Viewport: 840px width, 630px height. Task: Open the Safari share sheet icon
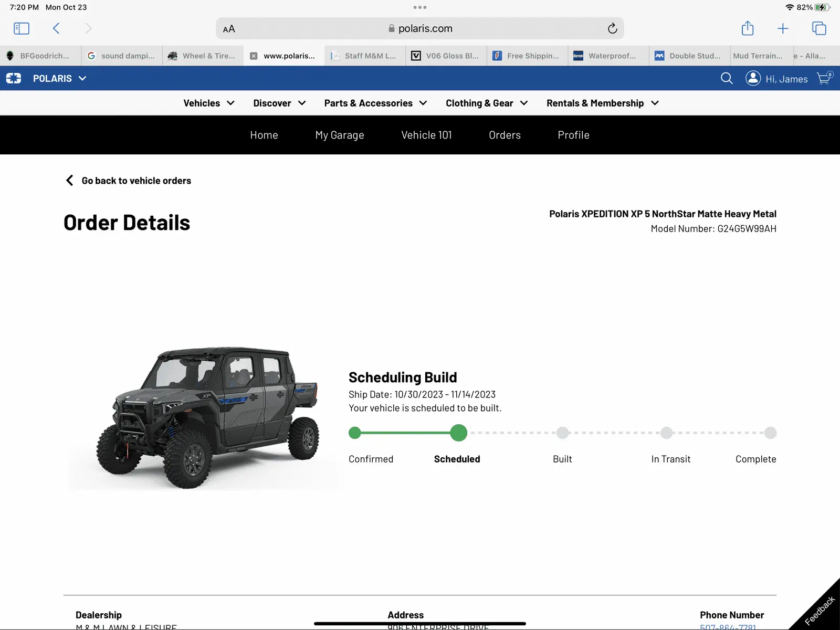[748, 28]
